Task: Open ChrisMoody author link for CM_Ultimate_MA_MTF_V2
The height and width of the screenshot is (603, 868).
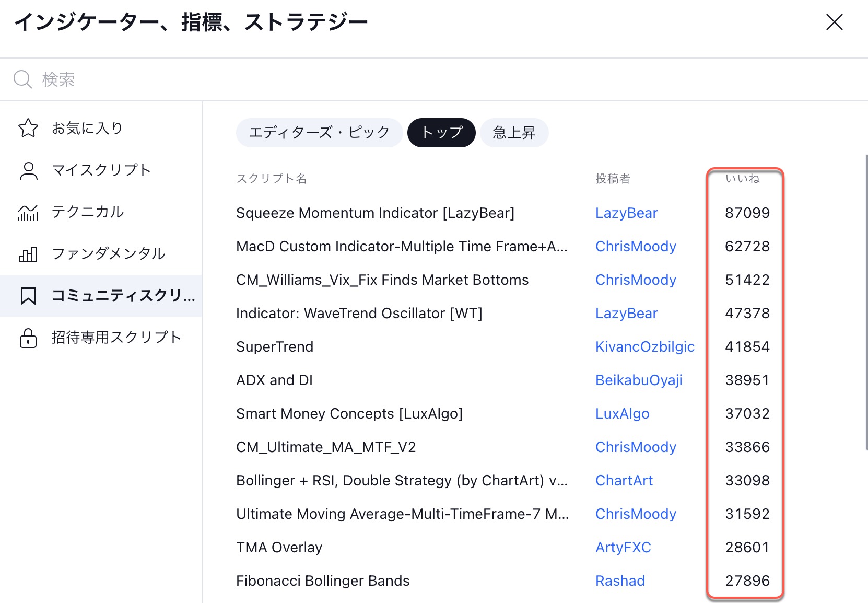Action: click(636, 447)
